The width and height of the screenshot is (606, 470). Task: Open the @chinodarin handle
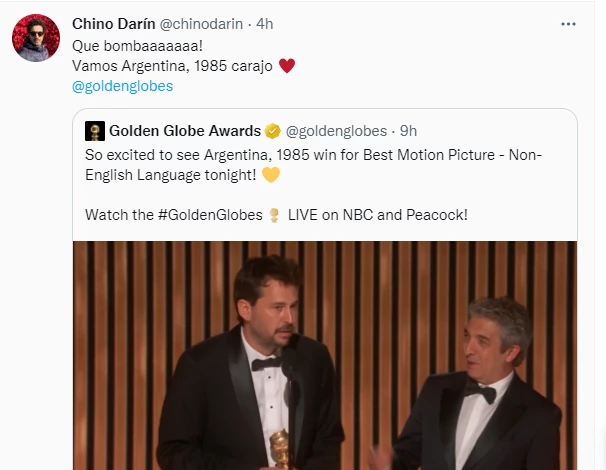pyautogui.click(x=201, y=24)
